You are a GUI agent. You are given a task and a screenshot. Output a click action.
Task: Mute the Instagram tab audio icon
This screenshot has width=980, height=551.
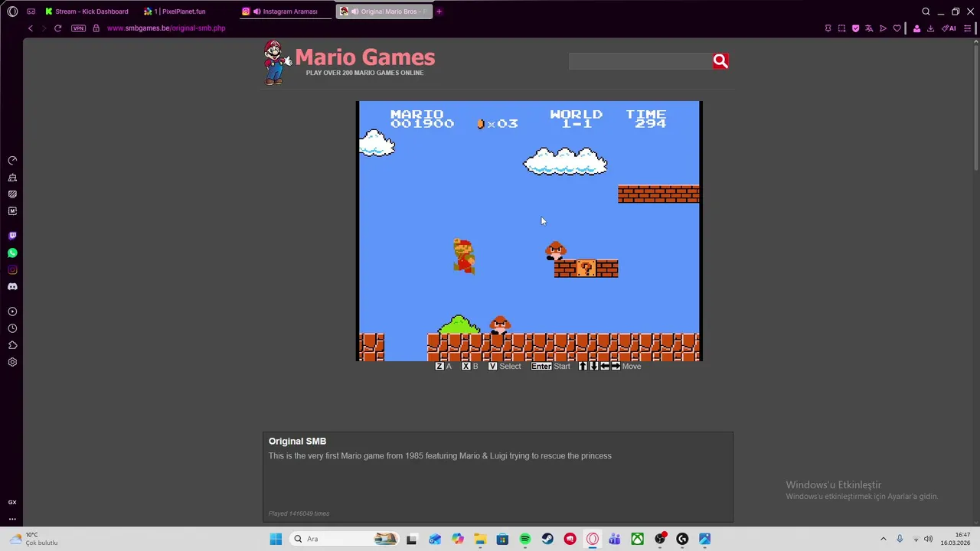(x=256, y=11)
